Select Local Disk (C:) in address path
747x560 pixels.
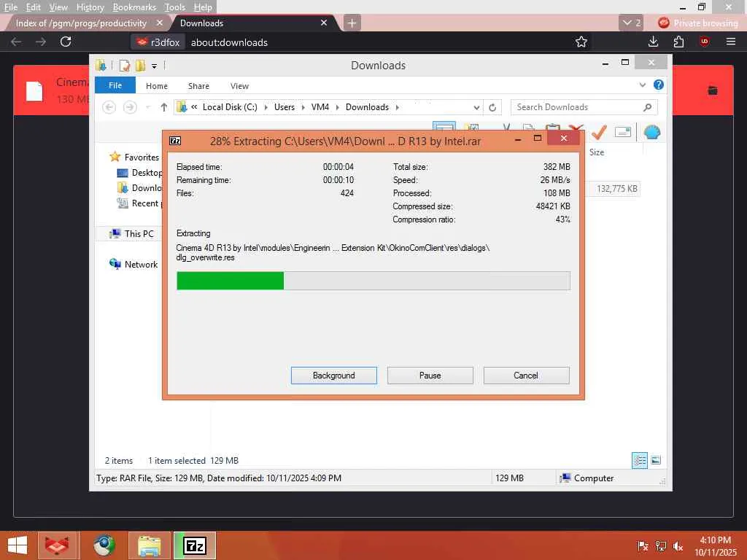pyautogui.click(x=230, y=107)
